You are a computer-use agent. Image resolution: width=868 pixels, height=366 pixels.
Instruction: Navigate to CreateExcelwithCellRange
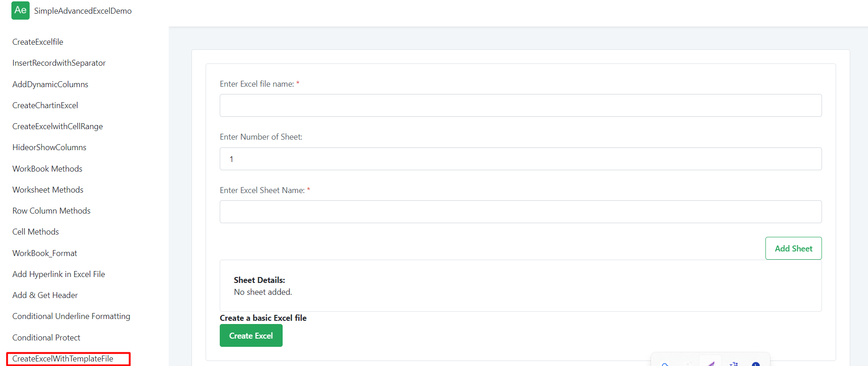pyautogui.click(x=57, y=126)
